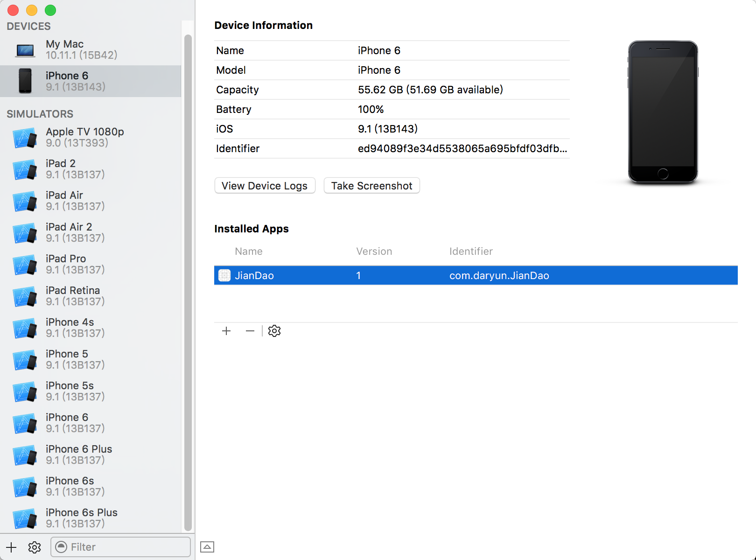Click iPhone 6s simulator icon
The width and height of the screenshot is (756, 560).
(x=25, y=487)
